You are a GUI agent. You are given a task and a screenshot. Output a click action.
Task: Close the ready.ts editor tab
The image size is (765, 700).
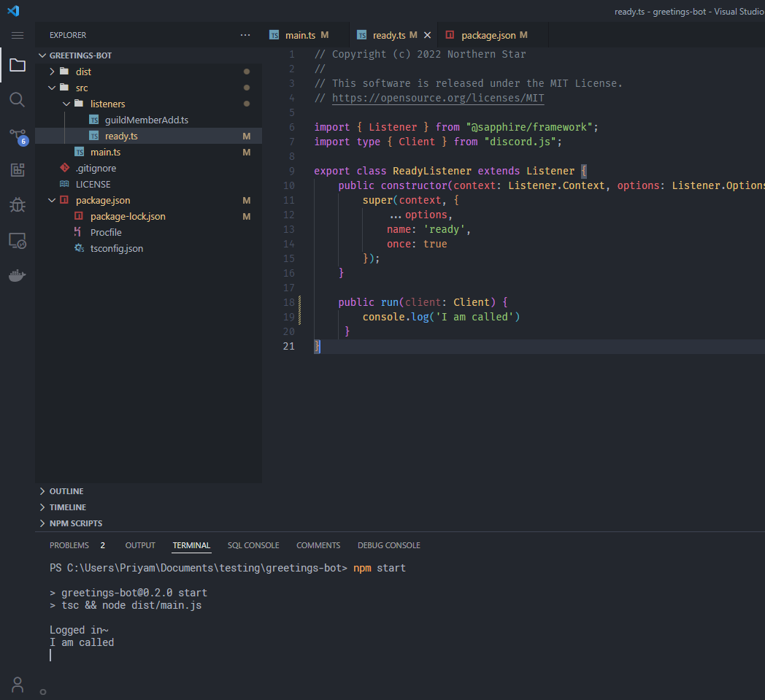[428, 35]
